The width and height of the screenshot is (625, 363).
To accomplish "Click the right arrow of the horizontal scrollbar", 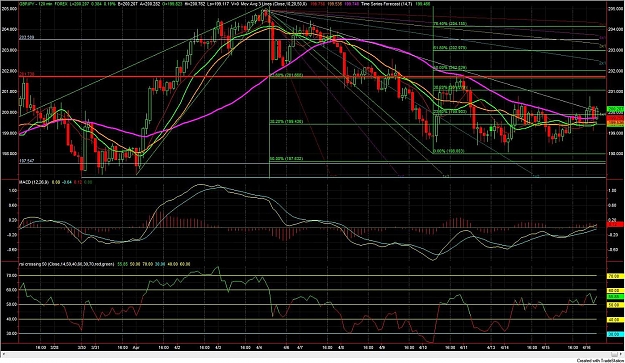I will [x=621, y=354].
